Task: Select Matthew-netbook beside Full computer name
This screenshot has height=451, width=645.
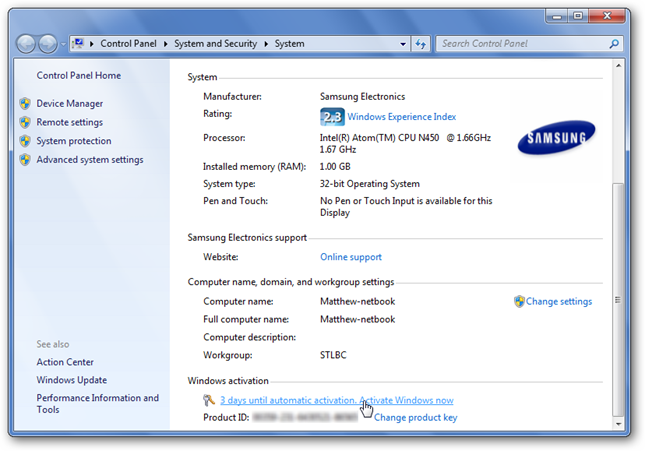Action: (357, 319)
